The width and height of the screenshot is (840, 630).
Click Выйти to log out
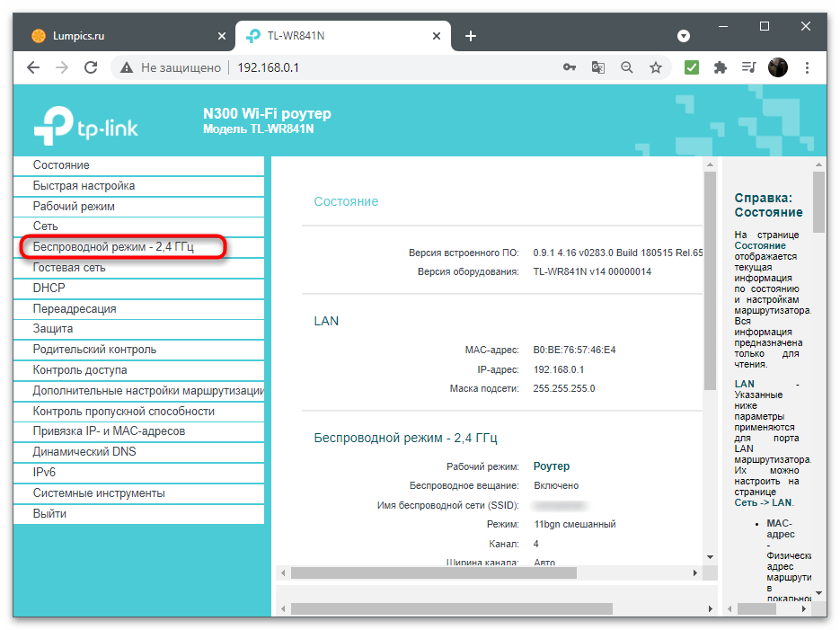[x=138, y=513]
